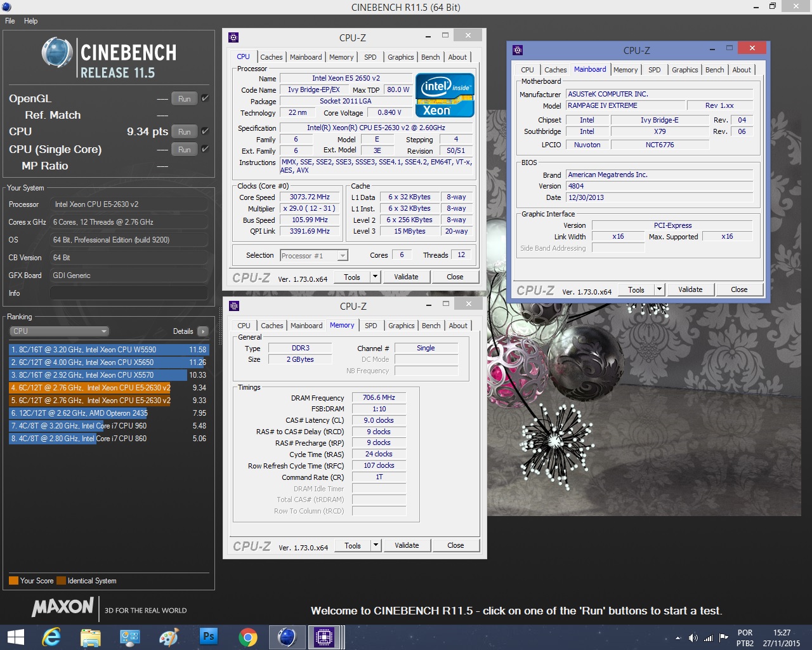Open File Explorer from the taskbar
This screenshot has height=650, width=812.
pyautogui.click(x=91, y=637)
